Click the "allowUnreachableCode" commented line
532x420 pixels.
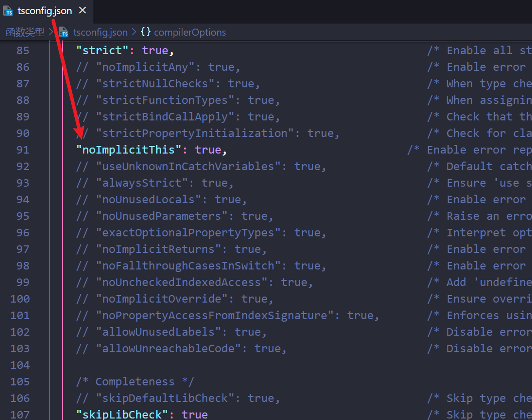tap(181, 349)
